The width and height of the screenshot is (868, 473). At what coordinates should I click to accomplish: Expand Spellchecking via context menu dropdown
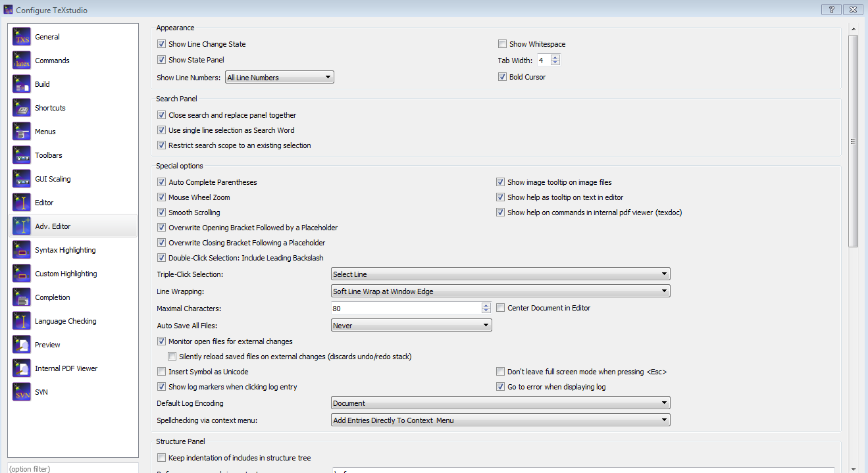click(500, 420)
